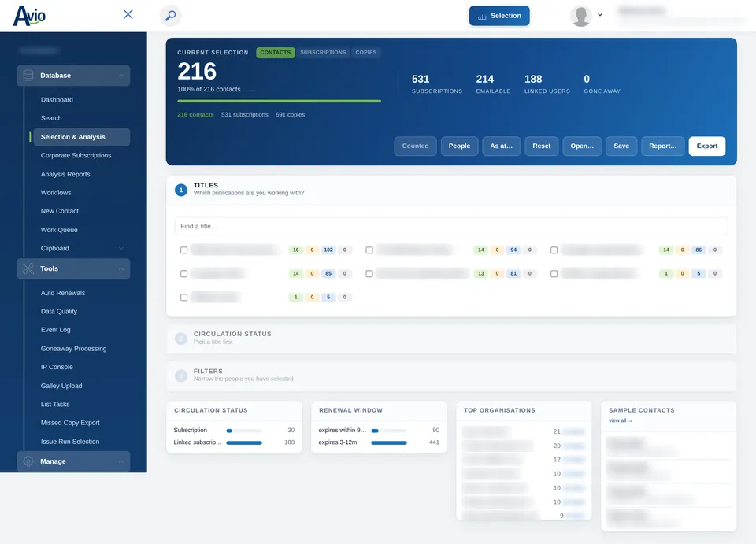The height and width of the screenshot is (544, 756).
Task: Open Dashboard in the sidebar
Action: coord(57,100)
